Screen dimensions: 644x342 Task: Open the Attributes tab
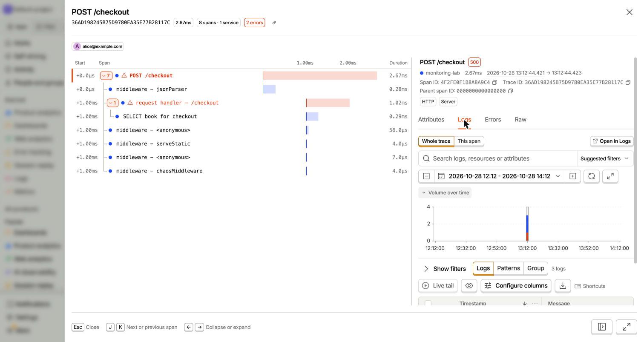pyautogui.click(x=431, y=120)
